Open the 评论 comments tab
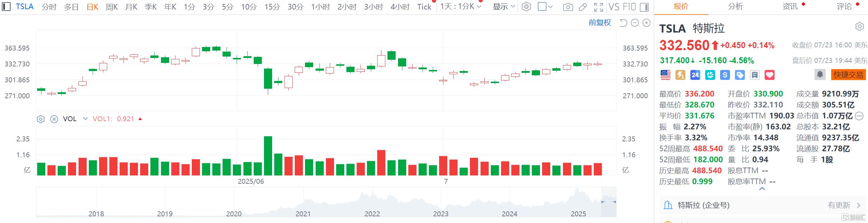 click(844, 7)
